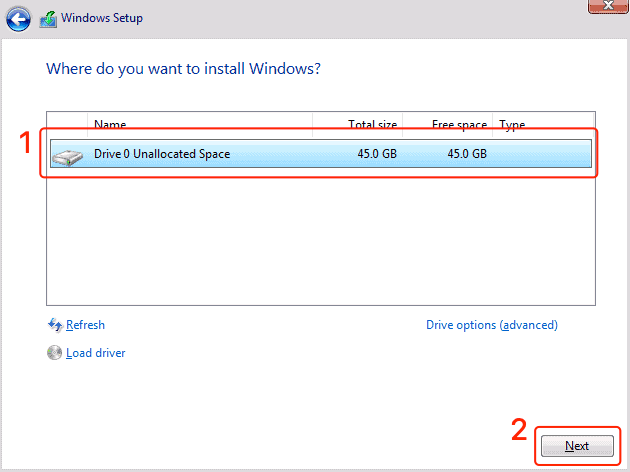630x472 pixels.
Task: Open Drive options (advanced)
Action: [492, 325]
